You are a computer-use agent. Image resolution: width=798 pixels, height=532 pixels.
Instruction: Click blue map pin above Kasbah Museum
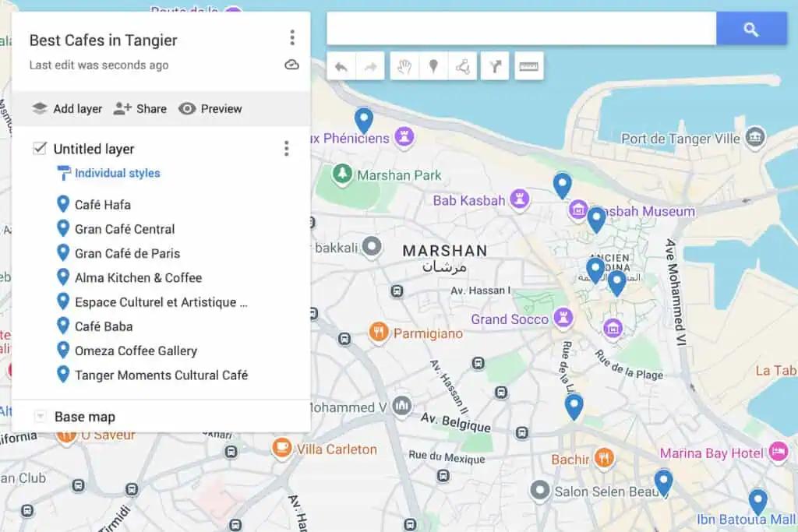(x=562, y=185)
